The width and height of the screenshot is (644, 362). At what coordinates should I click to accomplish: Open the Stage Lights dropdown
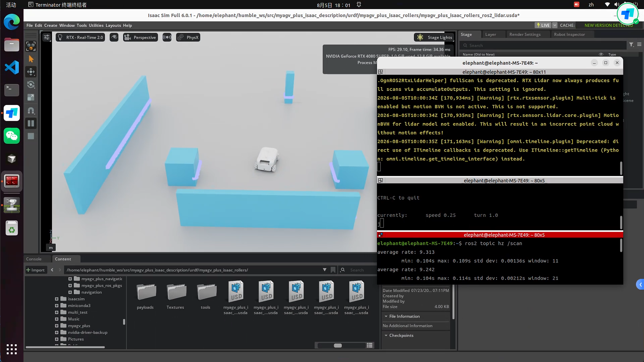pos(434,37)
